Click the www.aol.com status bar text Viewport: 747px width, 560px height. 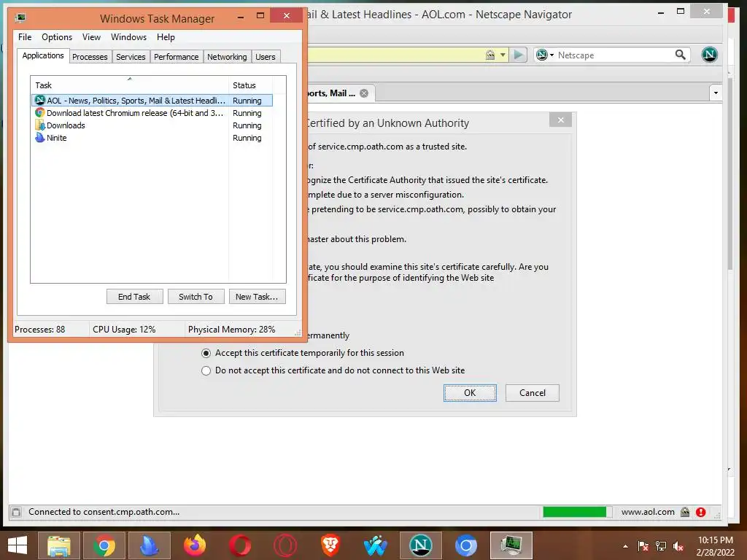[x=648, y=512]
